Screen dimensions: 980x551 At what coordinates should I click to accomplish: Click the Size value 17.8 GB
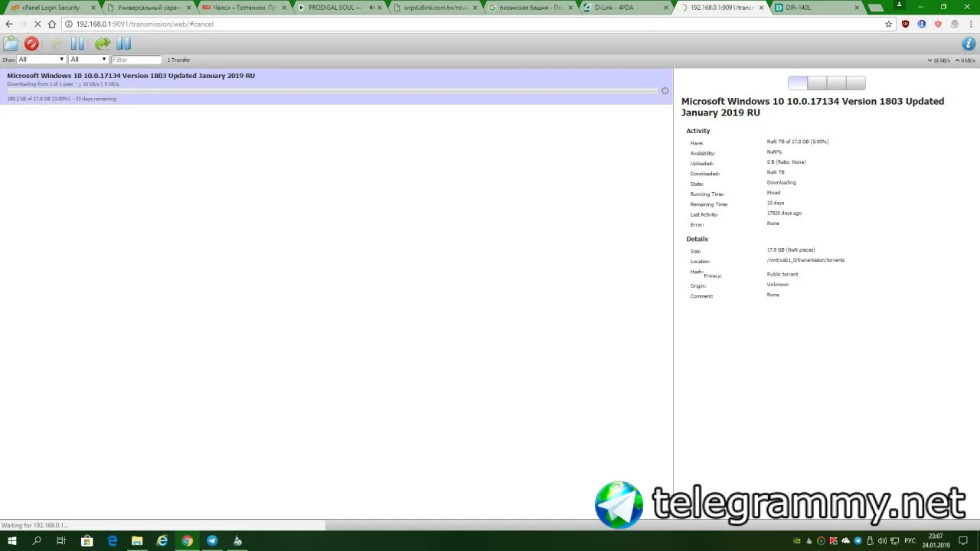coord(791,250)
